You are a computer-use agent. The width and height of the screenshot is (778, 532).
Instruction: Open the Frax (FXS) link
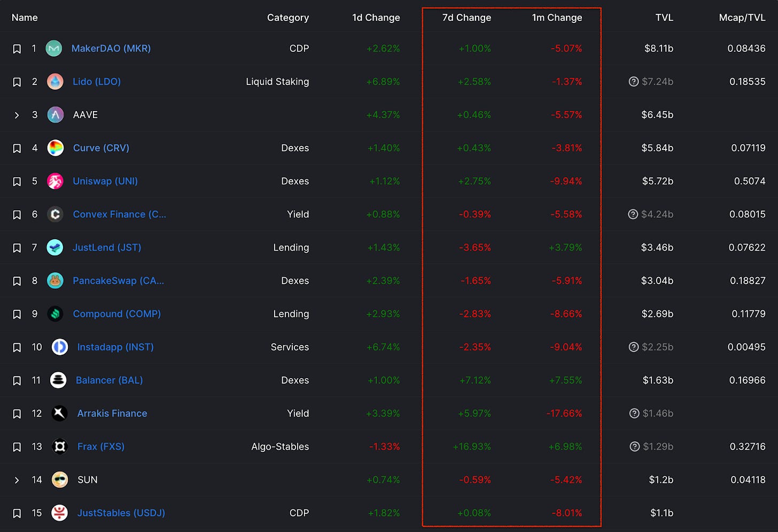[101, 447]
